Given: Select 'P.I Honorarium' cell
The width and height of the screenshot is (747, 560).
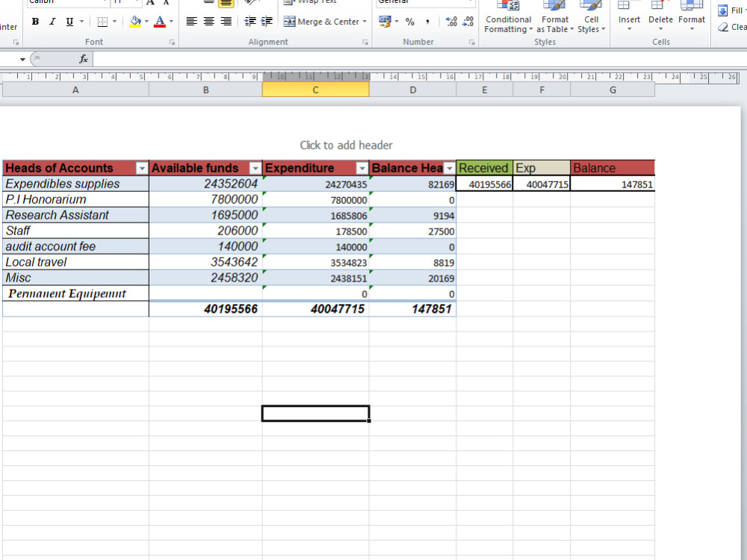Looking at the screenshot, I should click(75, 199).
